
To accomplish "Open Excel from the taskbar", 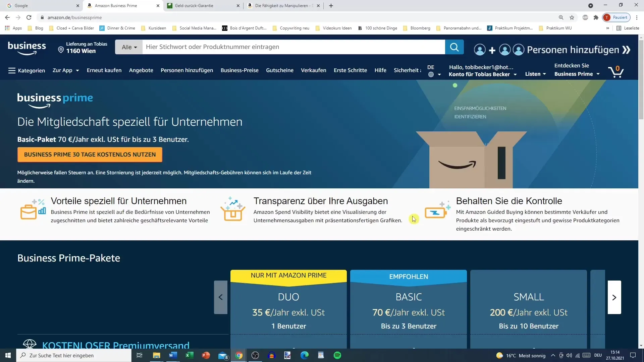I will coord(190,355).
